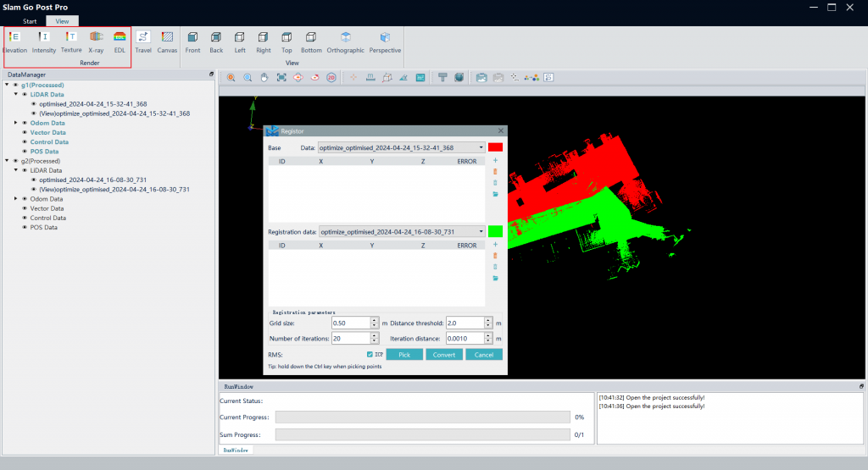Switch to the Start ribbon tab
This screenshot has height=470, width=868.
(x=30, y=20)
